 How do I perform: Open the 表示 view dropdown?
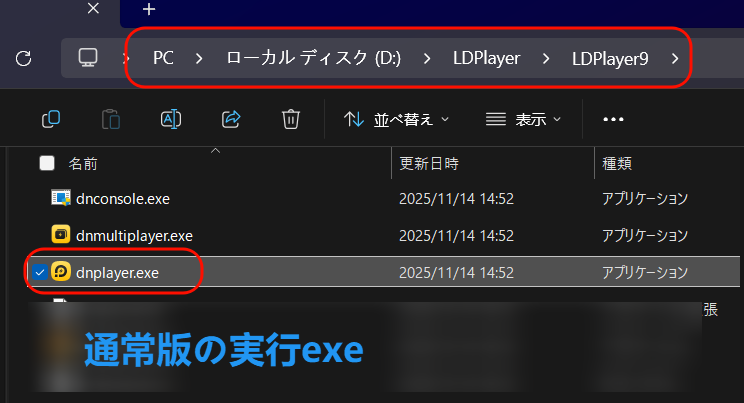tap(523, 119)
